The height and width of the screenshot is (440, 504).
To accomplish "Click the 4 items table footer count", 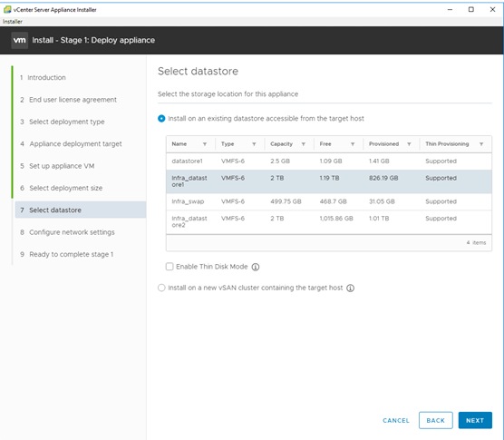I will click(x=476, y=243).
